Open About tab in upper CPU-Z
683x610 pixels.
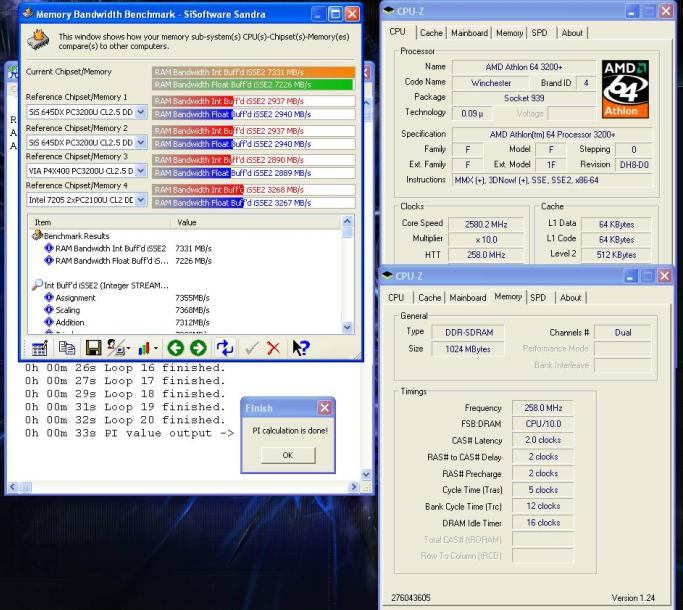coord(572,33)
